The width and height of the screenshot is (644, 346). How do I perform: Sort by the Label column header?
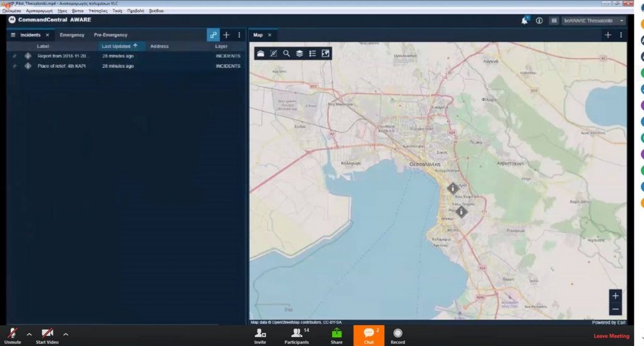(x=43, y=46)
